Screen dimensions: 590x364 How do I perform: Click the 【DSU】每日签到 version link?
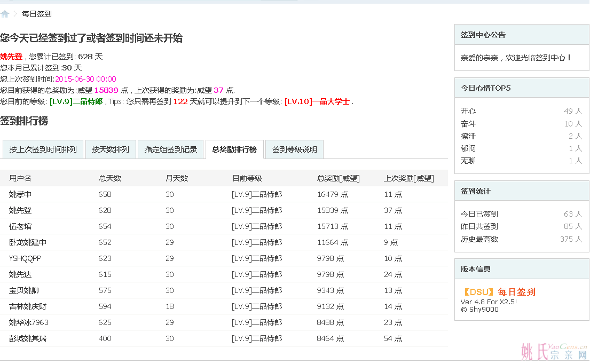click(498, 292)
